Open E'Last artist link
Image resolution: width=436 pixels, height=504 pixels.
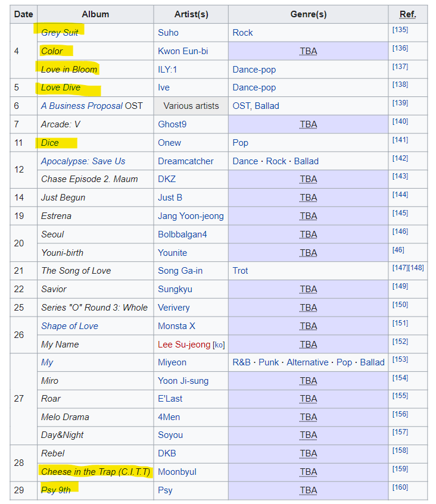pos(170,399)
